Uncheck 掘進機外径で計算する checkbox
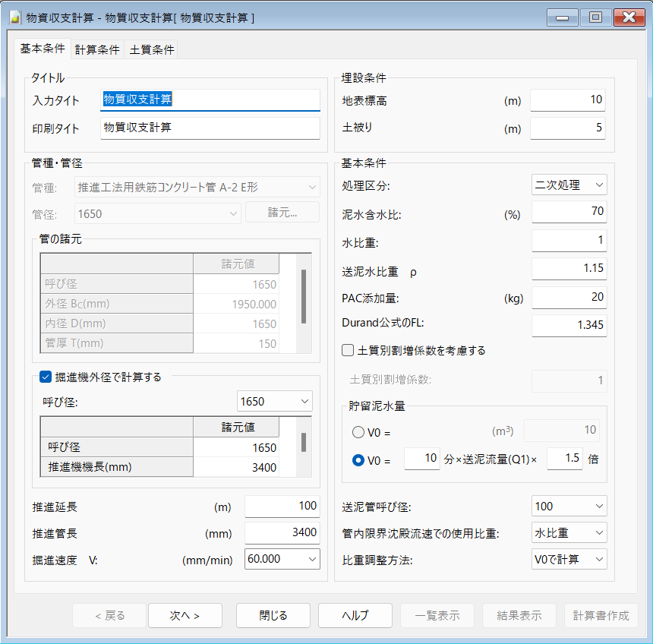Screen dimensions: 653x644 click(x=46, y=377)
